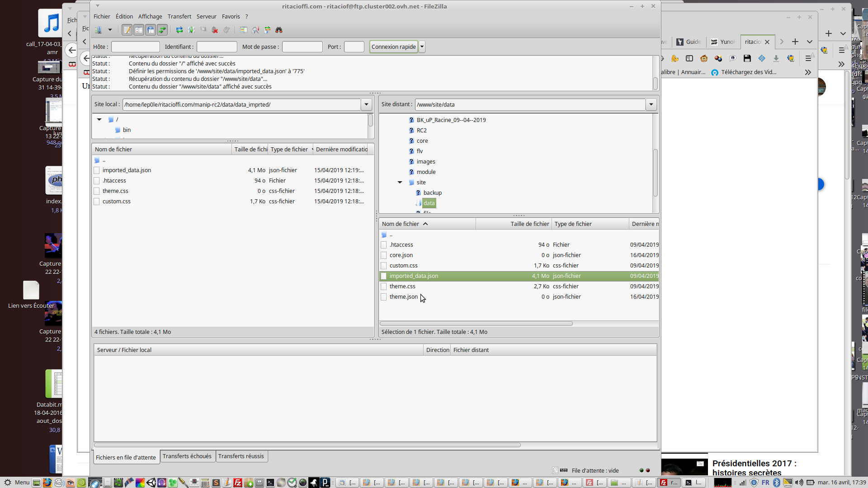Open the Transfert menu
The width and height of the screenshot is (868, 488).
pyautogui.click(x=179, y=16)
